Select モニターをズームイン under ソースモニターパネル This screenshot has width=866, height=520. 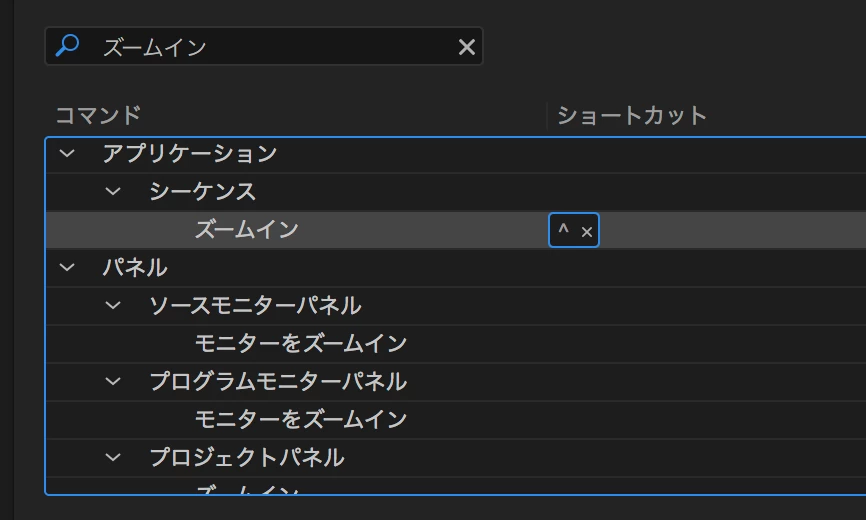[300, 344]
